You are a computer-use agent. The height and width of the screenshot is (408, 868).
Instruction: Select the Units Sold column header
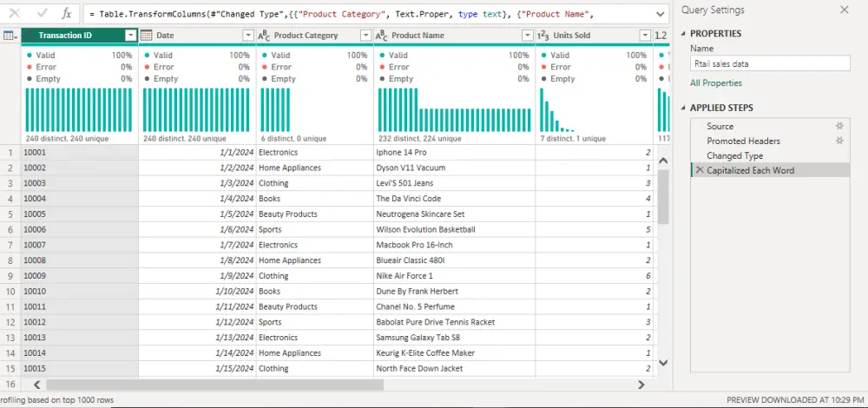(594, 36)
